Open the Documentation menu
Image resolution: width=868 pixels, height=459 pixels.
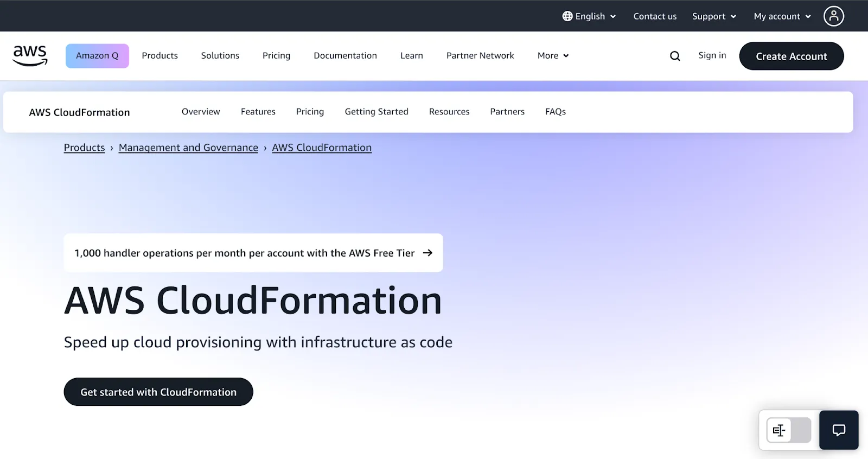(345, 55)
